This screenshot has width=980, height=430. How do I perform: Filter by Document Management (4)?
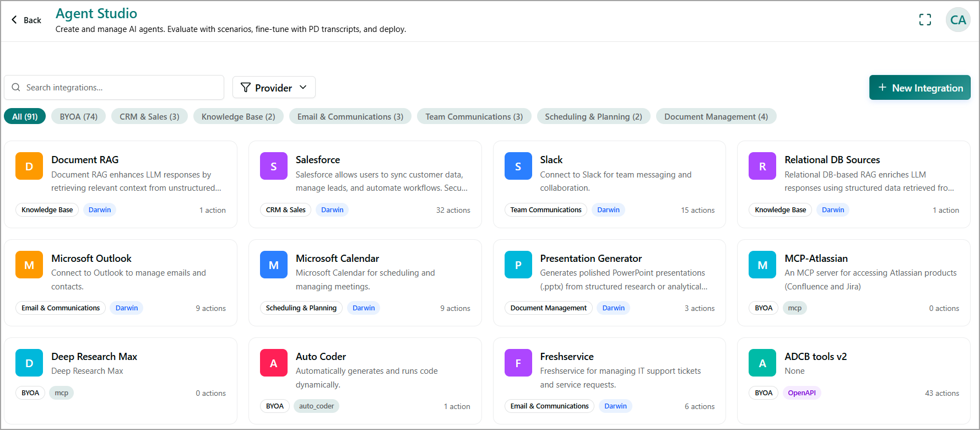click(716, 116)
